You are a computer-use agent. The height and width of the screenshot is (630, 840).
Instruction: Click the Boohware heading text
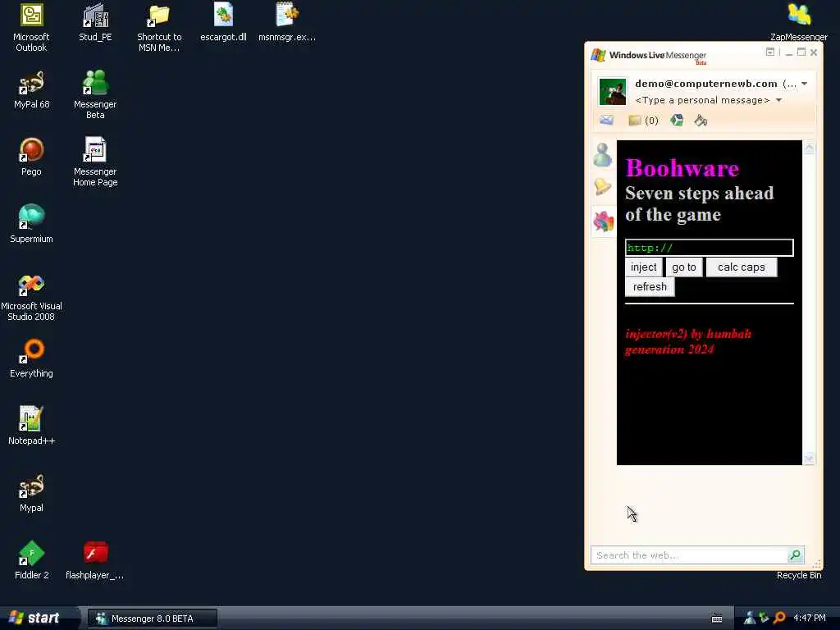coord(682,168)
